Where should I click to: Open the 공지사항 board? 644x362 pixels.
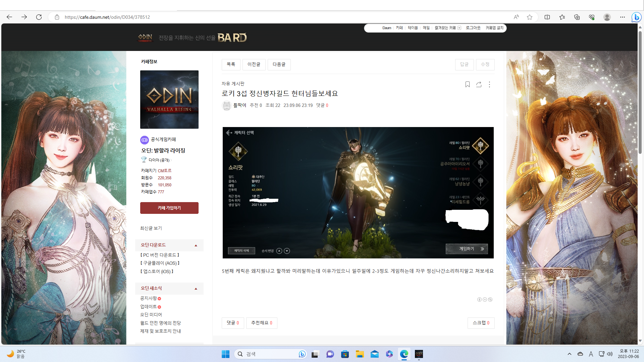pos(149,298)
